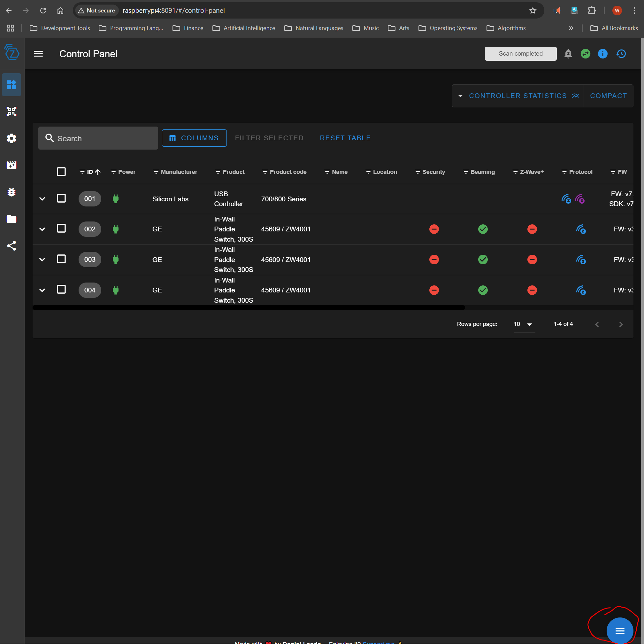
Task: Expand the Controller Statistics dropdown arrow
Action: 460,96
